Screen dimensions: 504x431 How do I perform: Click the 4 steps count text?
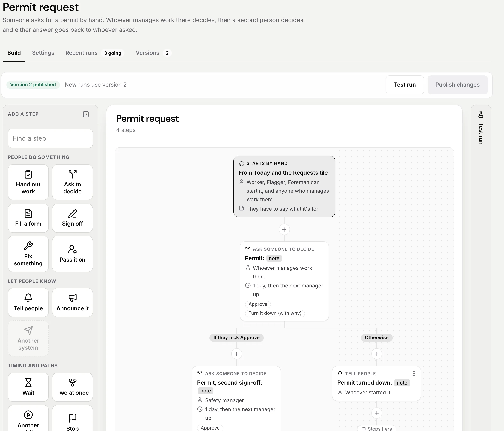coord(126,130)
